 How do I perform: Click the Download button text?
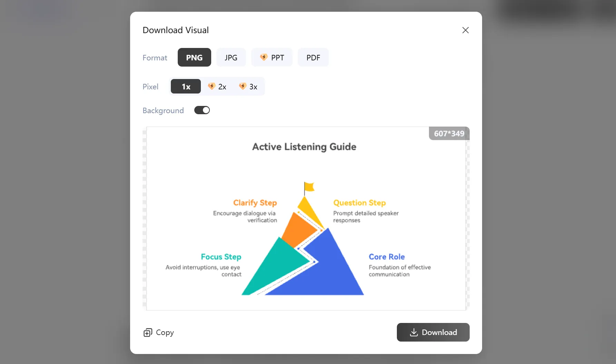[x=439, y=332]
